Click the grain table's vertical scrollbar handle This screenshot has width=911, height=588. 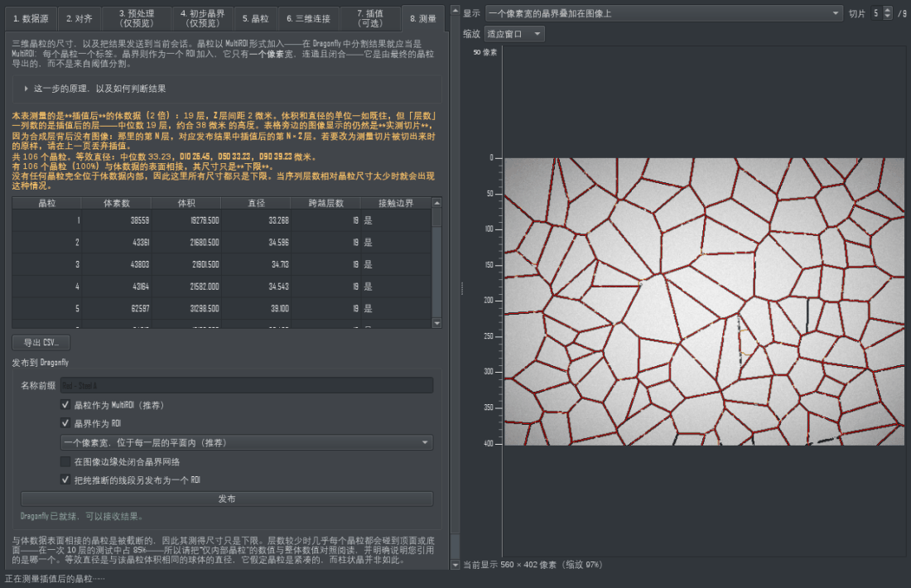pos(437,217)
